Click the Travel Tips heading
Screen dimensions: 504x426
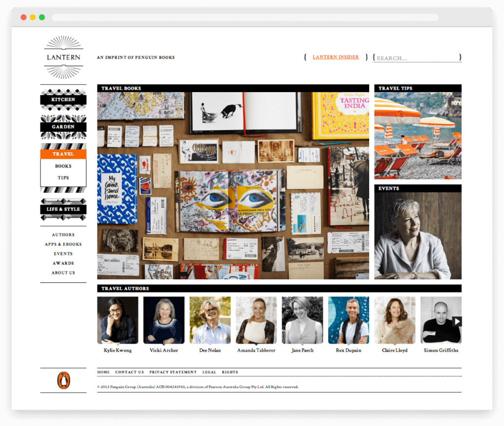pyautogui.click(x=395, y=89)
